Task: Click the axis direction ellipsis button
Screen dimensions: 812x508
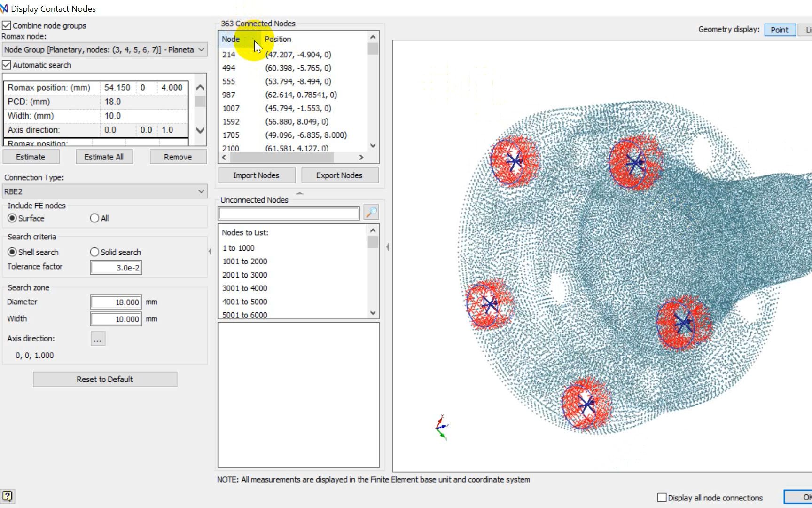Action: tap(97, 339)
